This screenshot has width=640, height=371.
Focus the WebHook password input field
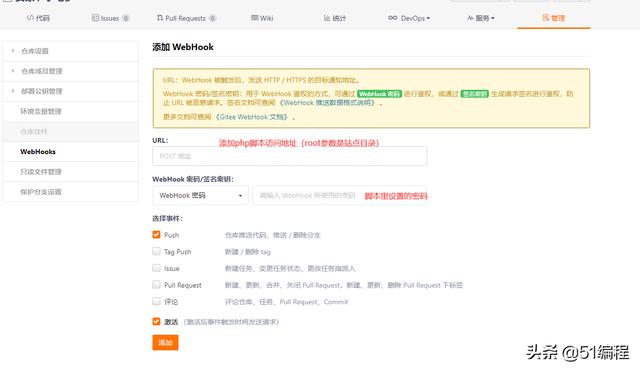340,195
